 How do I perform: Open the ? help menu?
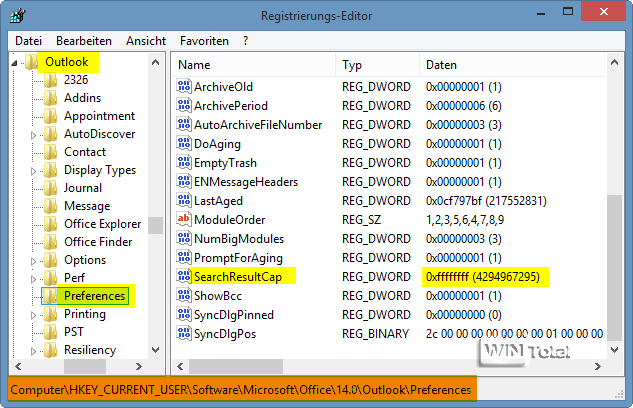(x=245, y=41)
